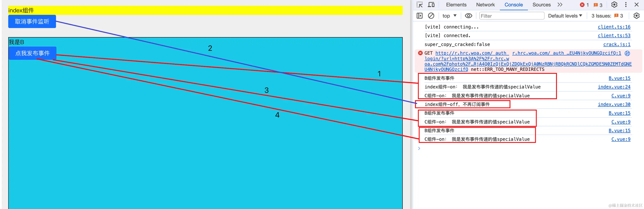Open source link crack.js:1
Screen dimensions: 644x209
click(x=617, y=44)
